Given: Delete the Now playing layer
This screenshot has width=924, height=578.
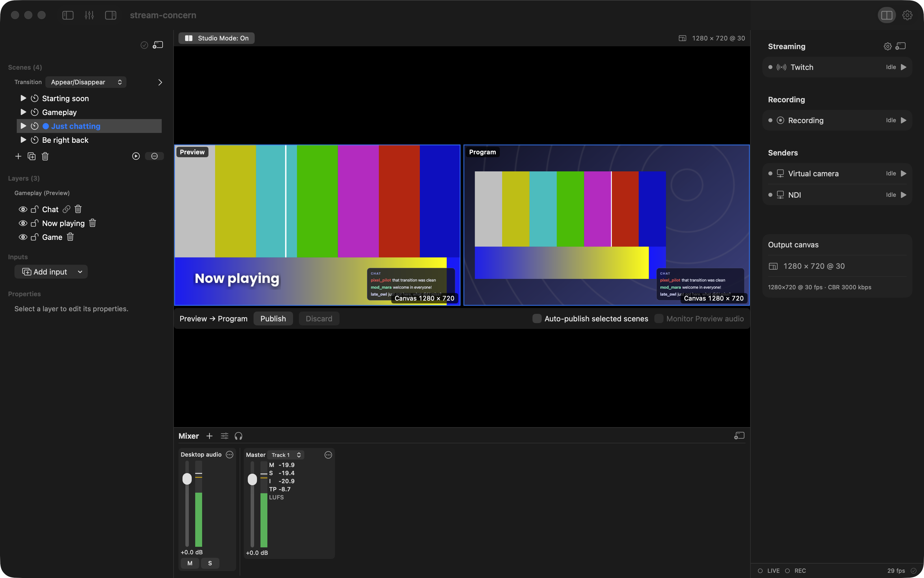Looking at the screenshot, I should click(x=92, y=223).
